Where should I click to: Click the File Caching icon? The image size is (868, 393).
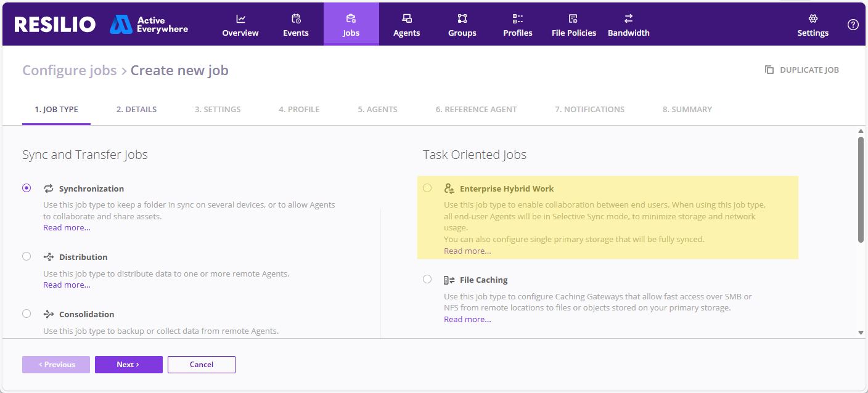pos(449,280)
